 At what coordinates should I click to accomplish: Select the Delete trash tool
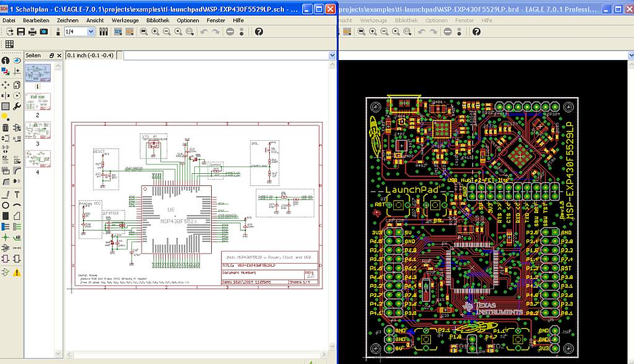(x=5, y=128)
